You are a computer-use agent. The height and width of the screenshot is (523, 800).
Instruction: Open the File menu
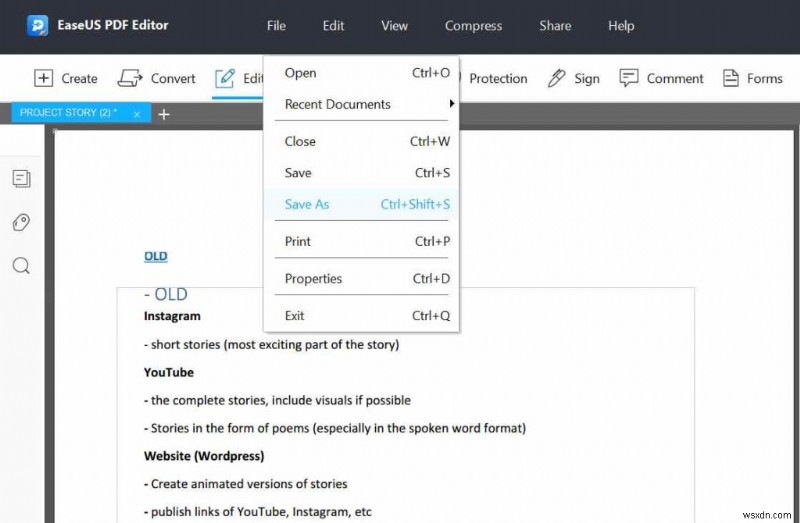coord(276,26)
